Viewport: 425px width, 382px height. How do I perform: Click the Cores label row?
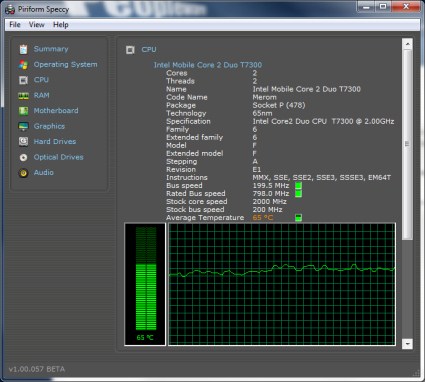pos(177,73)
